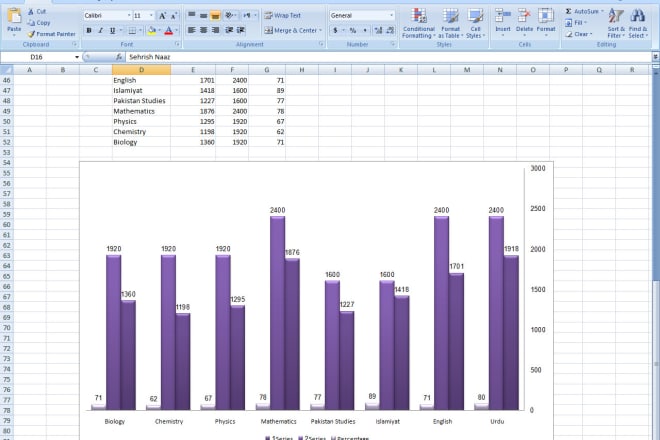This screenshot has width=660, height=440.
Task: Expand the General number format dropdown
Action: point(392,16)
